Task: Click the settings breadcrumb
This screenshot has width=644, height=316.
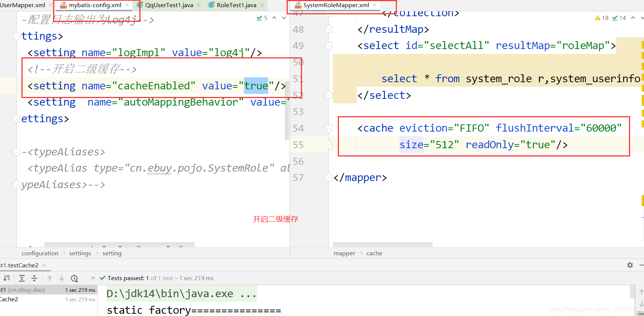Action: [80, 253]
